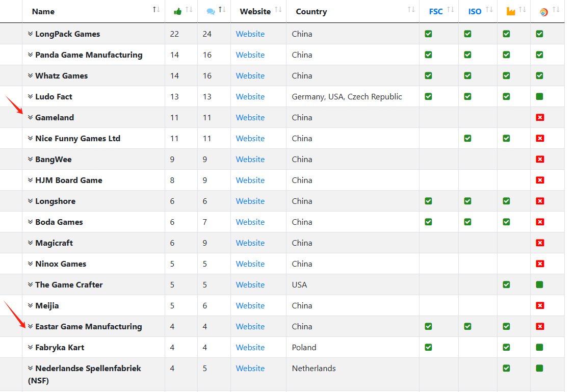This screenshot has height=392, width=575.
Task: Click the green square icon for The Game Crafter
Action: (539, 284)
